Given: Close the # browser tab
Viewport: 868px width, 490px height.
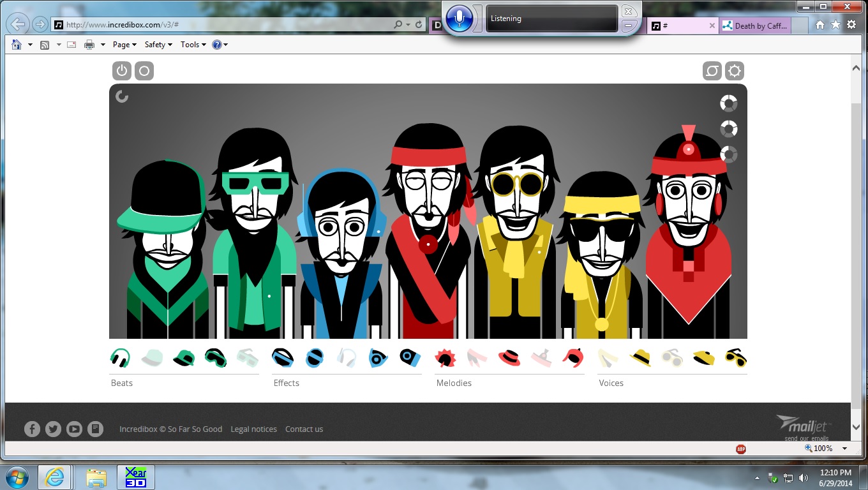Looking at the screenshot, I should (712, 26).
